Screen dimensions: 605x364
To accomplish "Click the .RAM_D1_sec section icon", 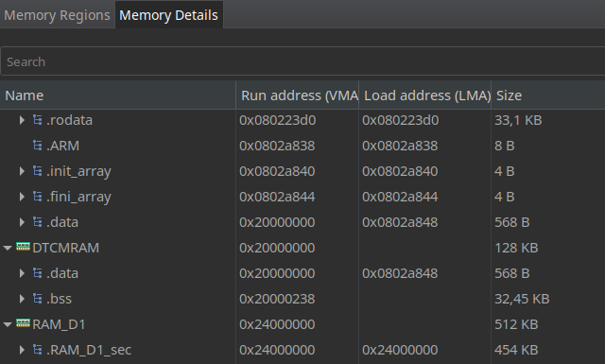I will tap(38, 350).
